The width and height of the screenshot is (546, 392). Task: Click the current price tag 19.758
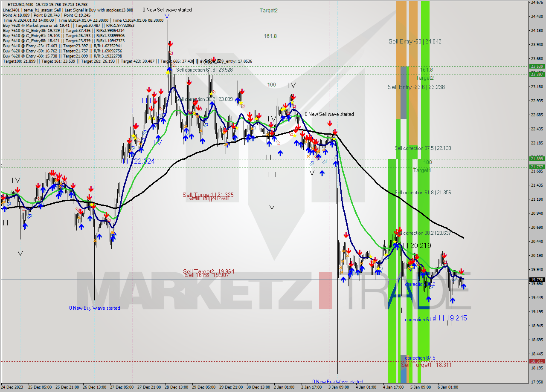(x=537, y=280)
